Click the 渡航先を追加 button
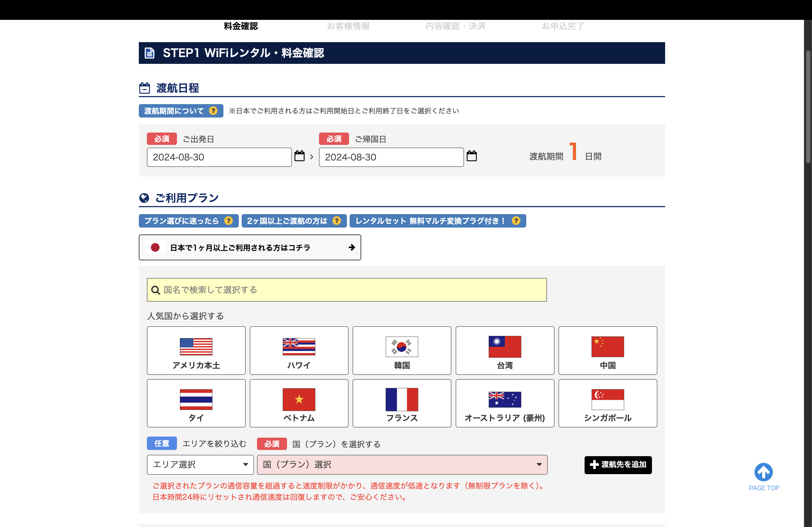 618,465
